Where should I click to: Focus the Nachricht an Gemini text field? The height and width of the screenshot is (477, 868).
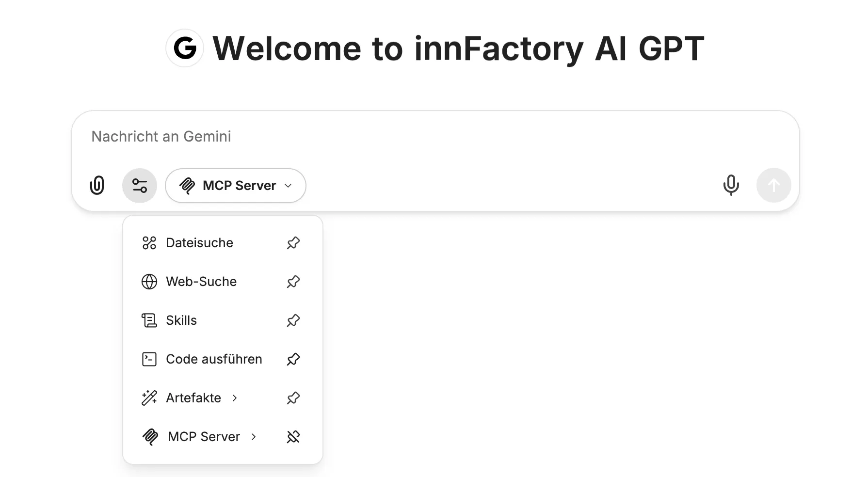(435, 137)
